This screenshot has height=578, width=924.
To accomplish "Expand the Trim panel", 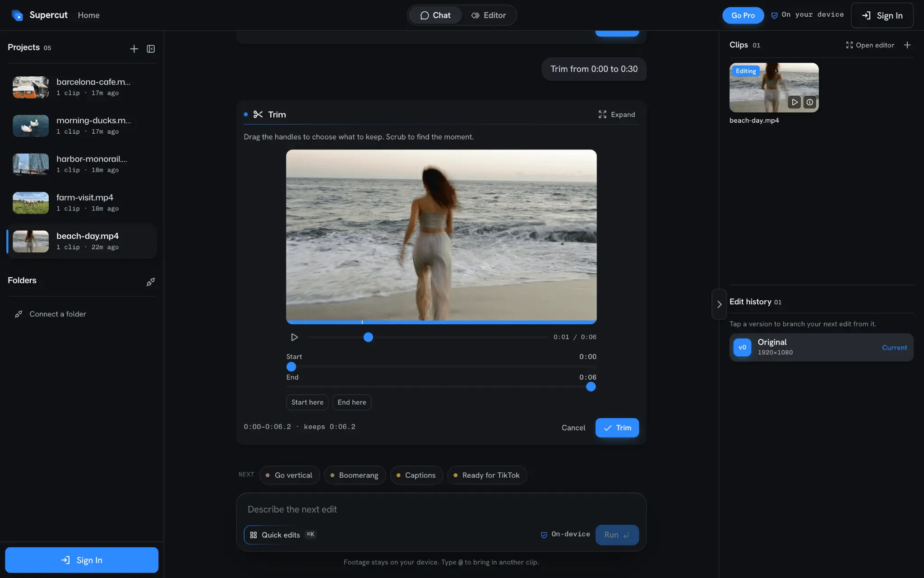I will pyautogui.click(x=617, y=115).
